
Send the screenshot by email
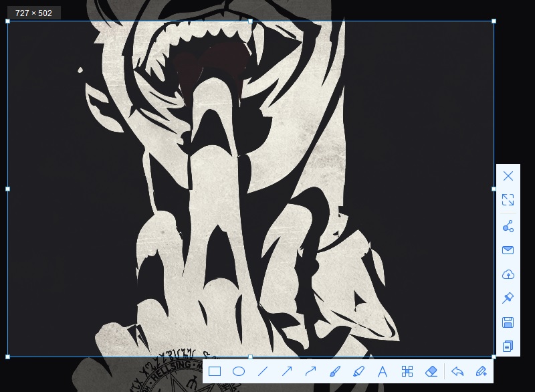(x=508, y=250)
